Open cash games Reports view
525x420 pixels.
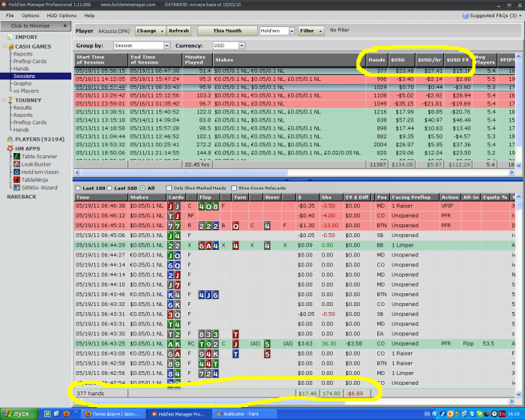pyautogui.click(x=22, y=54)
